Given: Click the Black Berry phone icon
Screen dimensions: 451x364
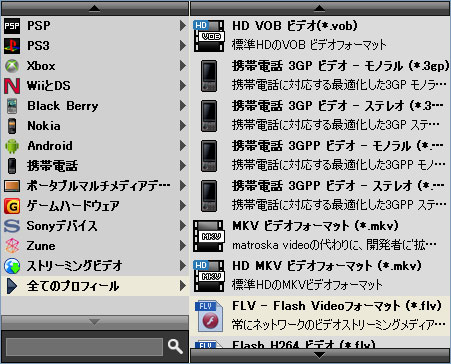Looking at the screenshot, I should click(12, 106).
